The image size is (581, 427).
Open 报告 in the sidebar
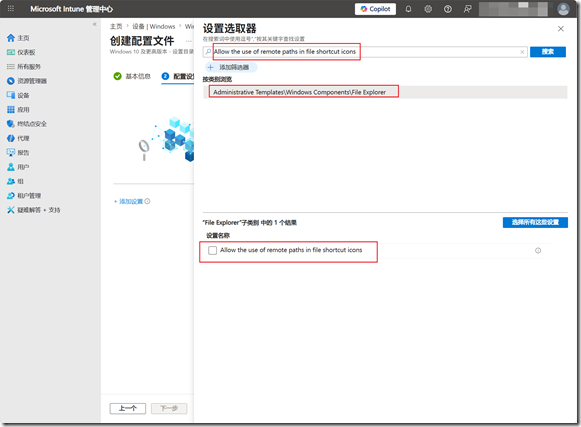coord(18,153)
